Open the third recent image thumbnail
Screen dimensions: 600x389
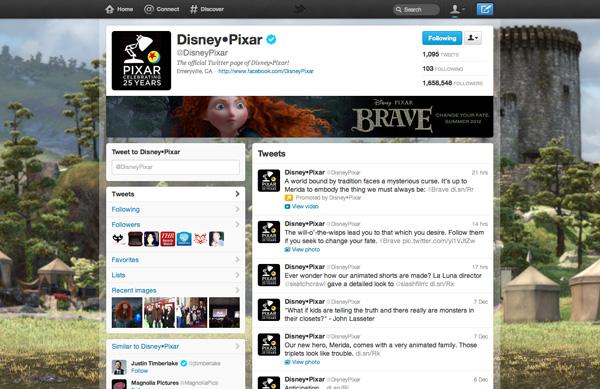[192, 313]
